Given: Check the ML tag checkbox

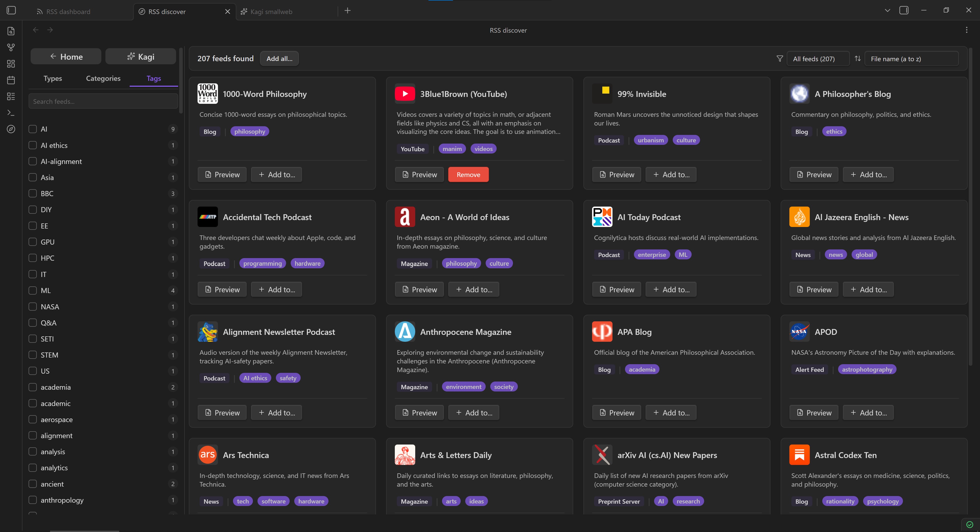Looking at the screenshot, I should (33, 290).
